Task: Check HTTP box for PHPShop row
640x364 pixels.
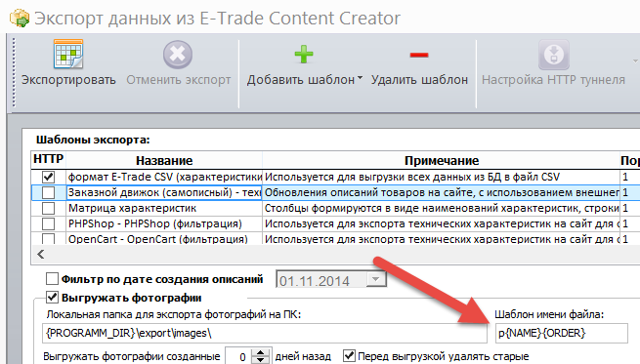Action: pos(48,223)
